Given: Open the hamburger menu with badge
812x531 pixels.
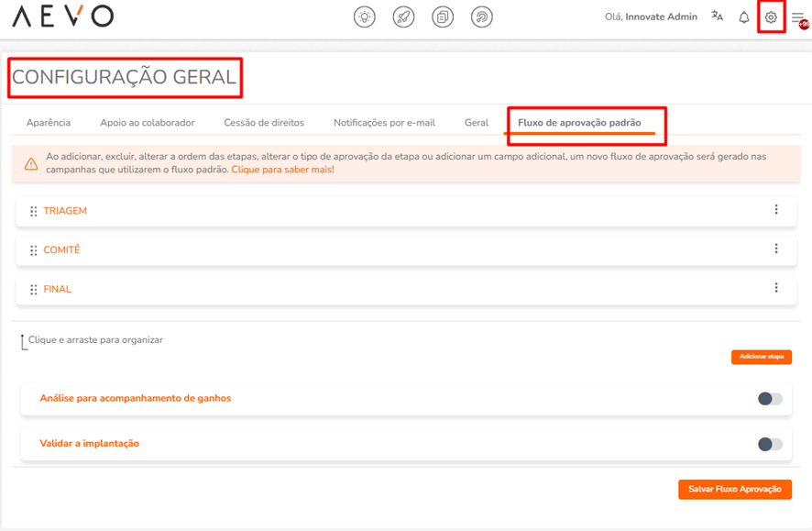Looking at the screenshot, I should (x=799, y=18).
